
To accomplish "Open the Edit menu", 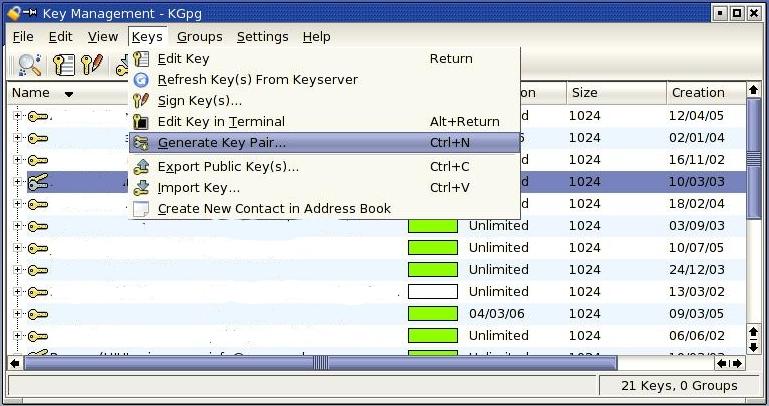I will click(60, 37).
